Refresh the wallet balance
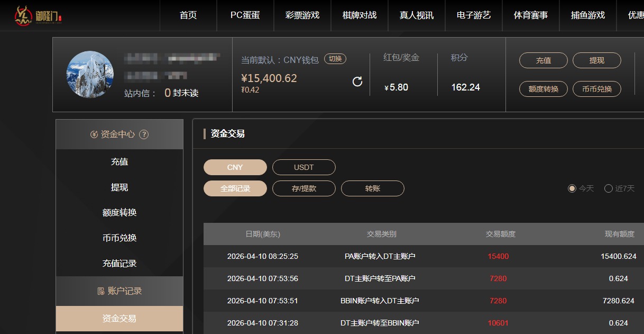The width and height of the screenshot is (644, 334). point(357,82)
